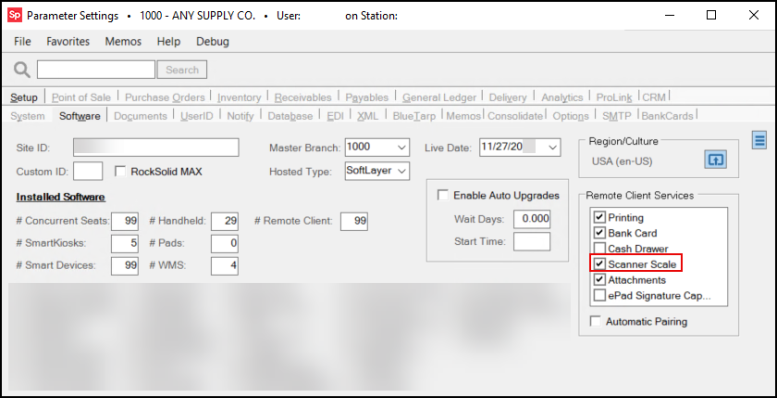The height and width of the screenshot is (398, 777).
Task: Switch to the Inventory tab
Action: 239,97
